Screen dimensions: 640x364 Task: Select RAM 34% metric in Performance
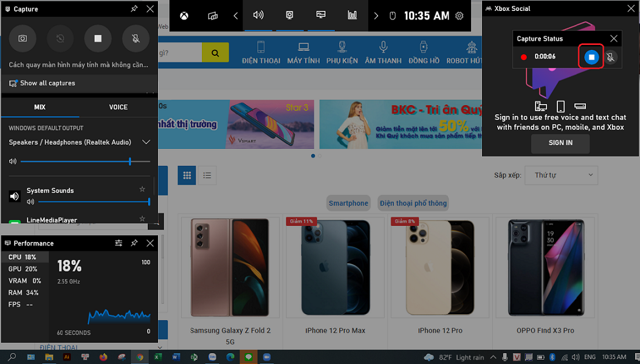[x=26, y=292]
